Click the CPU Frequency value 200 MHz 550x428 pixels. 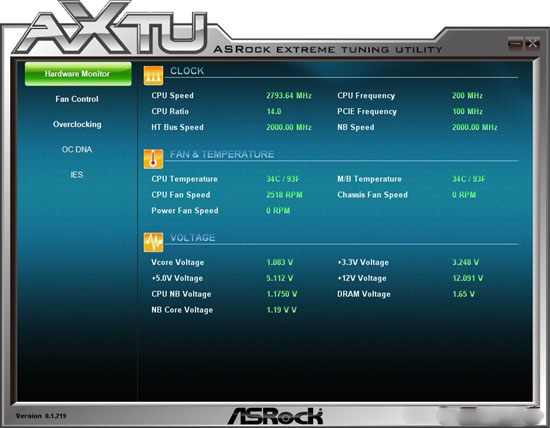[467, 95]
